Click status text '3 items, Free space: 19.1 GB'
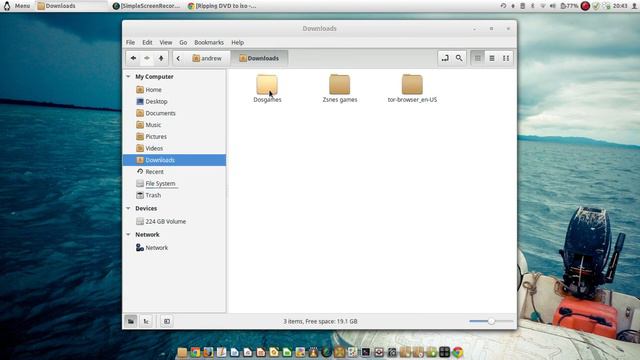Viewport: 640px width, 360px height. click(320, 322)
